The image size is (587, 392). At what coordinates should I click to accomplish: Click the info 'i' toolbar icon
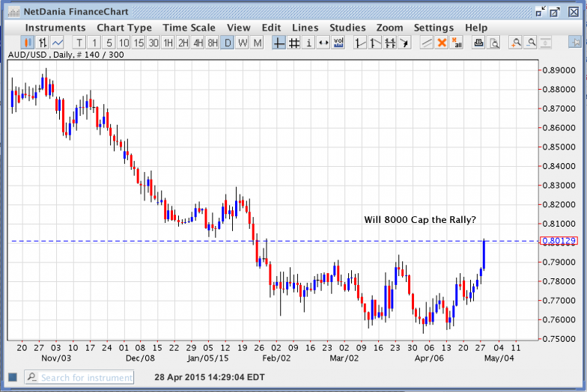coord(308,43)
